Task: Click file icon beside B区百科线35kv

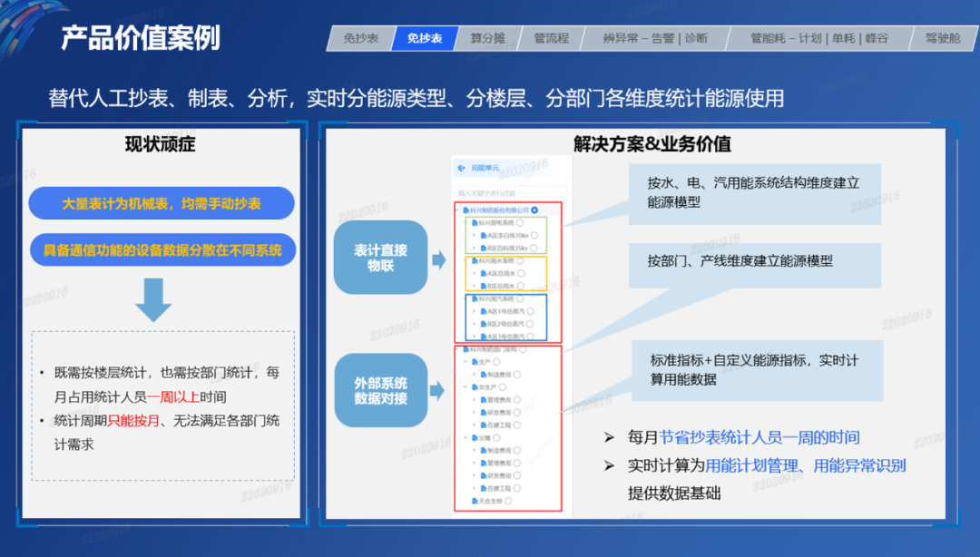Action: point(484,249)
